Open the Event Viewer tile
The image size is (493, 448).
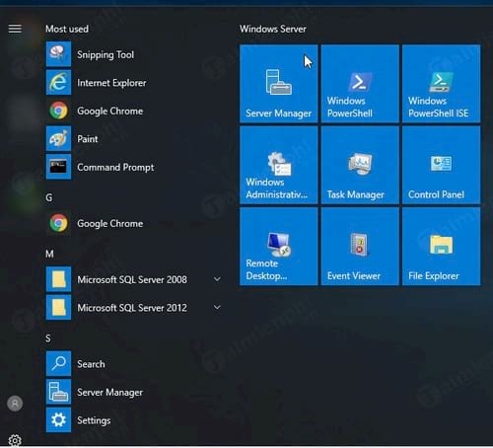point(360,246)
